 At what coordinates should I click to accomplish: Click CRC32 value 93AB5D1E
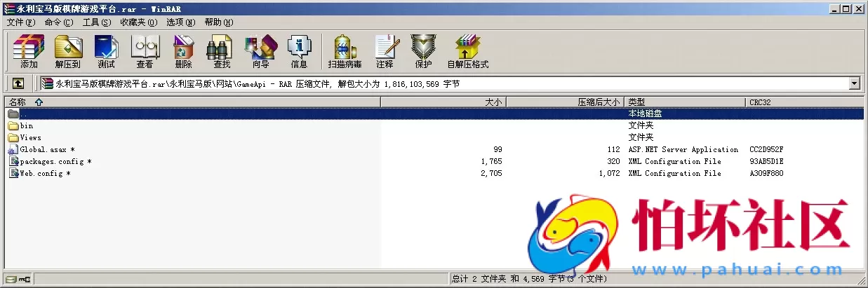point(766,161)
